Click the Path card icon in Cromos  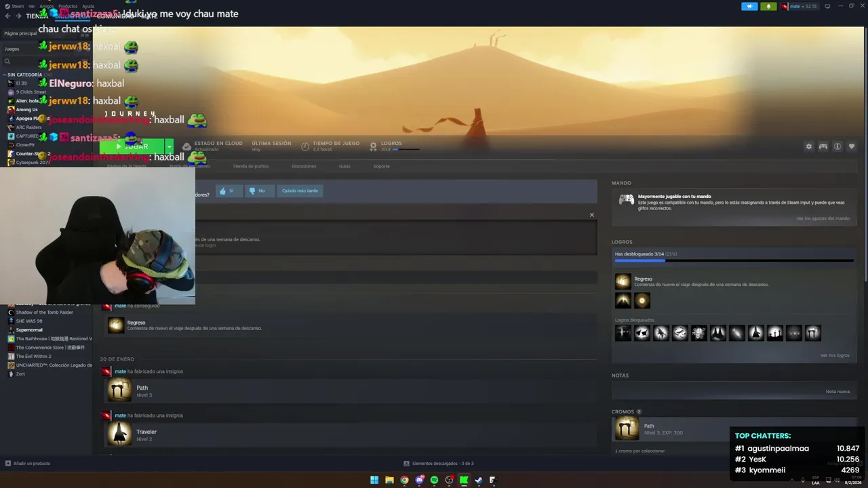click(627, 428)
